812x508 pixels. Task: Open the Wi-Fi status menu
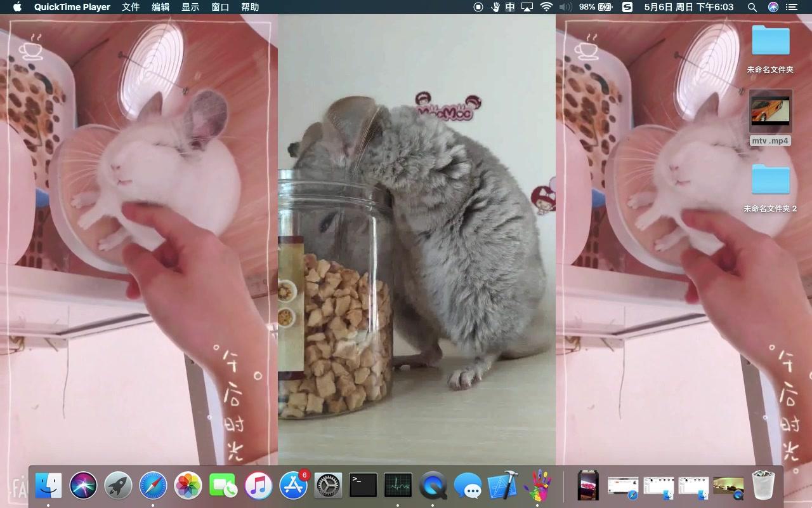point(546,7)
